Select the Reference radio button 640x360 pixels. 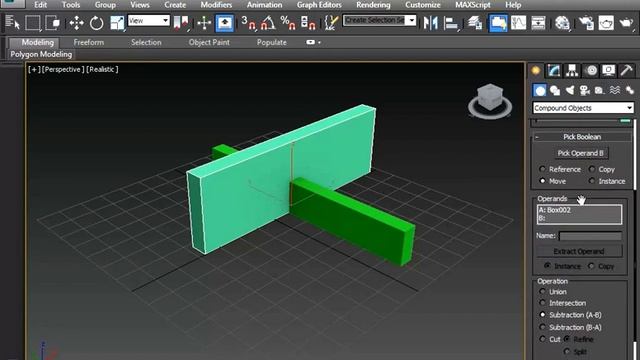(x=542, y=169)
